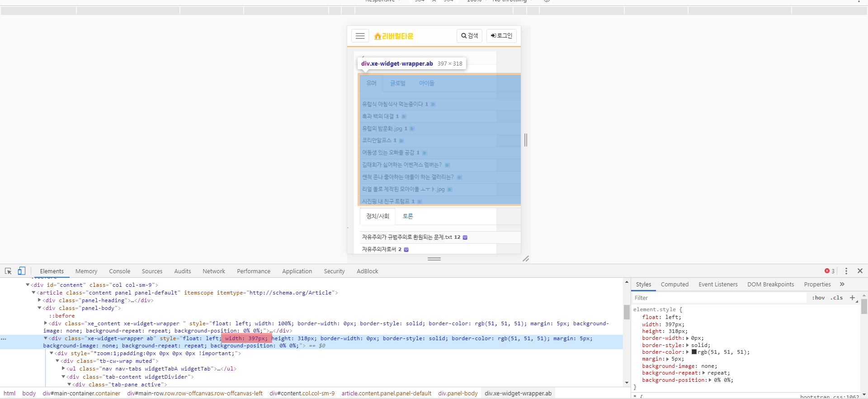Click the border-color black swatch
Image resolution: width=868 pixels, height=399 pixels.
pos(694,352)
